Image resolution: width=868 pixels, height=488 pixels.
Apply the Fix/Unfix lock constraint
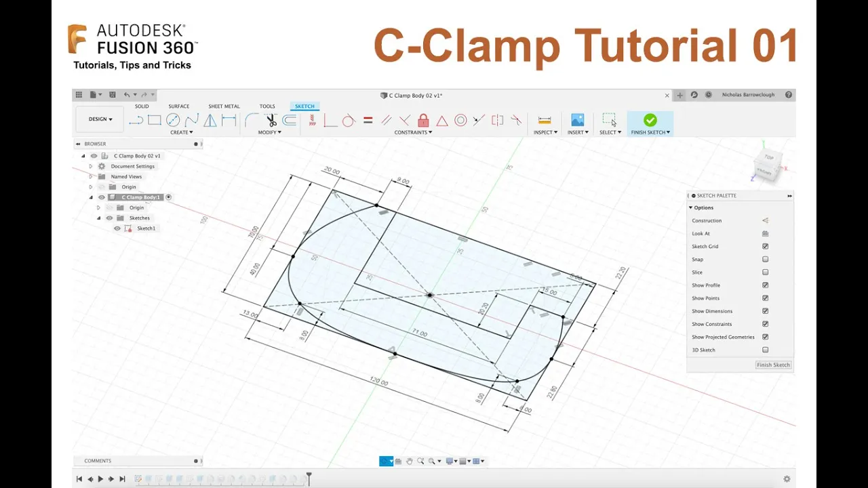coord(423,120)
